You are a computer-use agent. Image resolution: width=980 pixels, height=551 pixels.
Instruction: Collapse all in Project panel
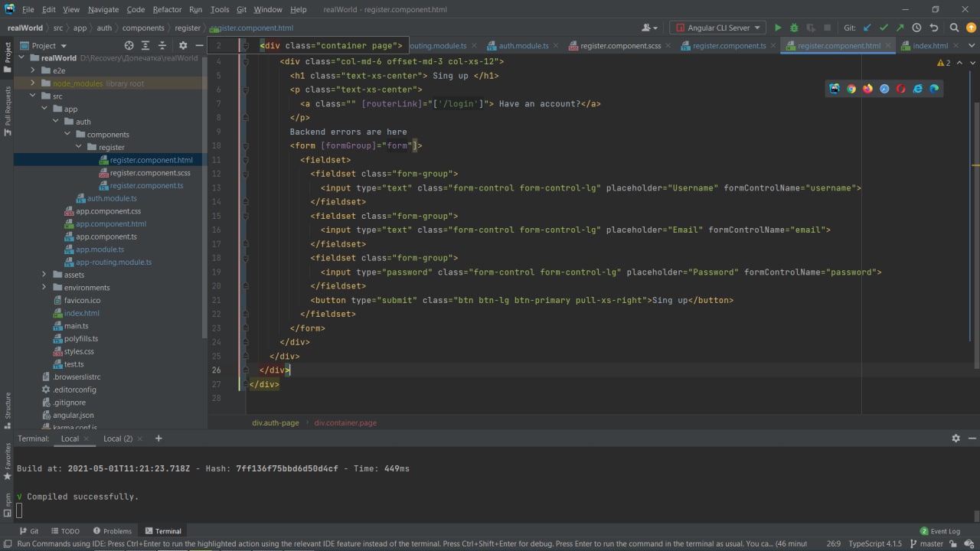point(162,46)
